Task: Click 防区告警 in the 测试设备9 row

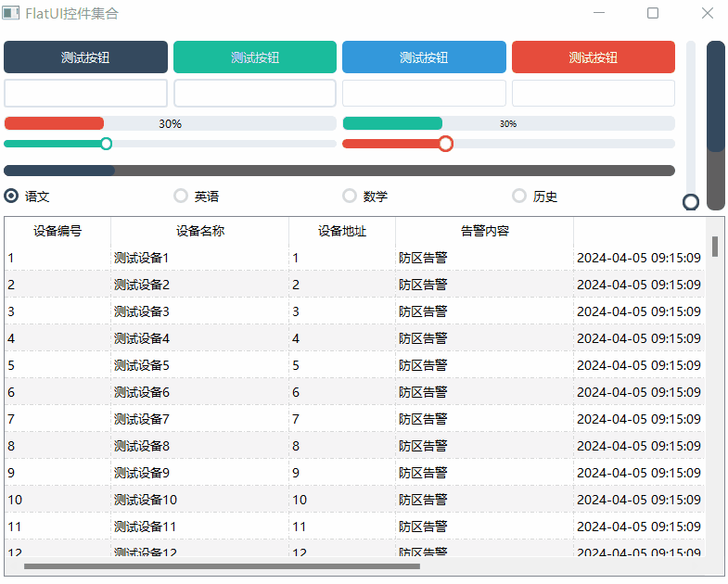Action: [x=423, y=473]
